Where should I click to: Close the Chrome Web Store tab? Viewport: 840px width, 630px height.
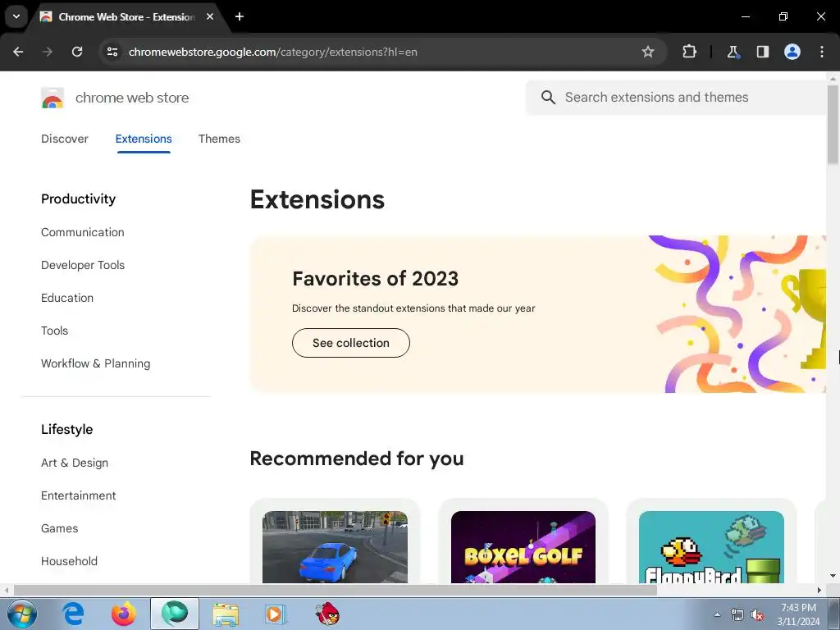[210, 16]
